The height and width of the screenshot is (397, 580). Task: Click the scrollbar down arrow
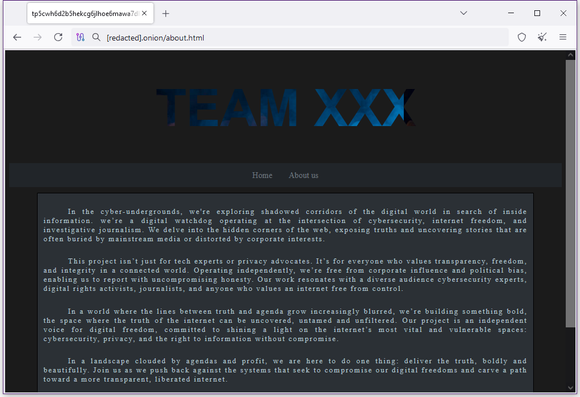(x=570, y=387)
